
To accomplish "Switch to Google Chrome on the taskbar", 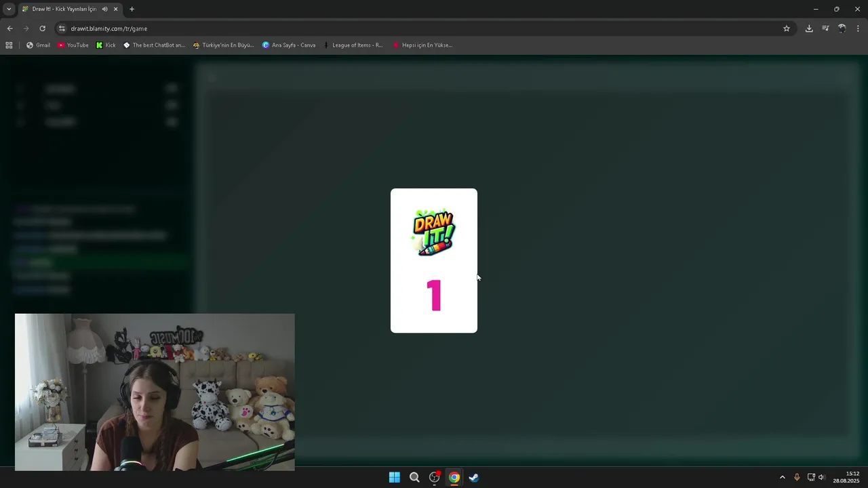I will [x=454, y=477].
